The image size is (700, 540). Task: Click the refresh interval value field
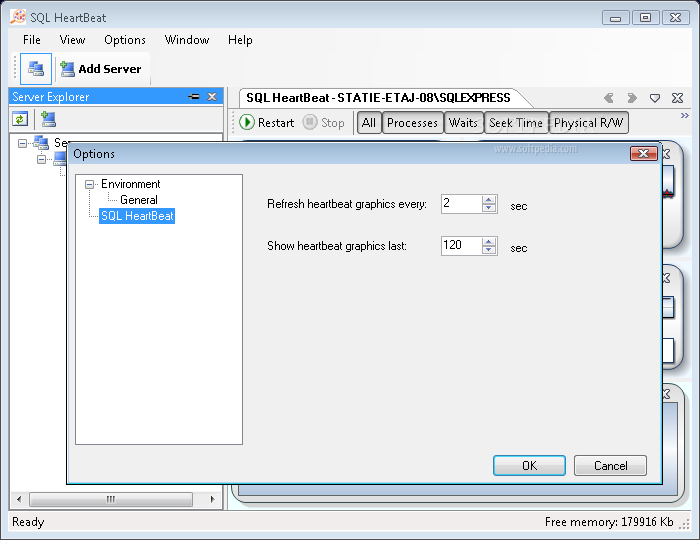[x=462, y=204]
